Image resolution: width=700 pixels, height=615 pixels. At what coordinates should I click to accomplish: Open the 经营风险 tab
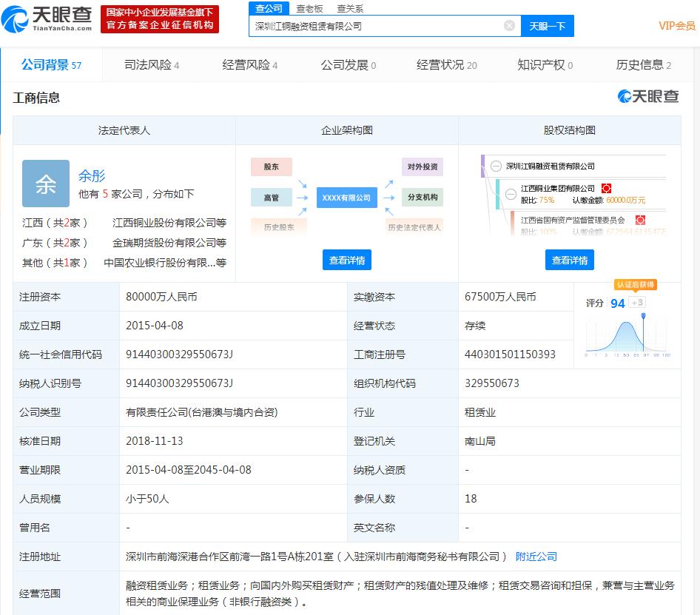click(x=250, y=65)
